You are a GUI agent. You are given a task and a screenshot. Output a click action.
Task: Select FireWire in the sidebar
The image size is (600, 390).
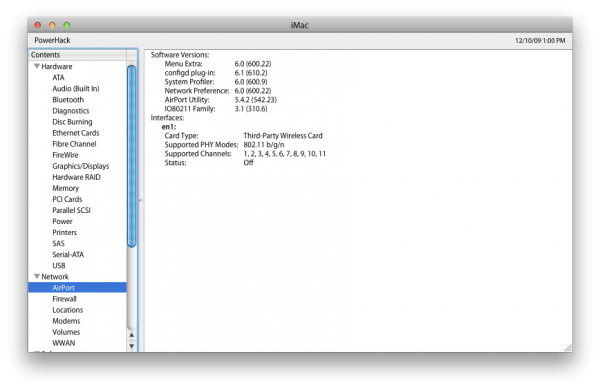pos(65,155)
